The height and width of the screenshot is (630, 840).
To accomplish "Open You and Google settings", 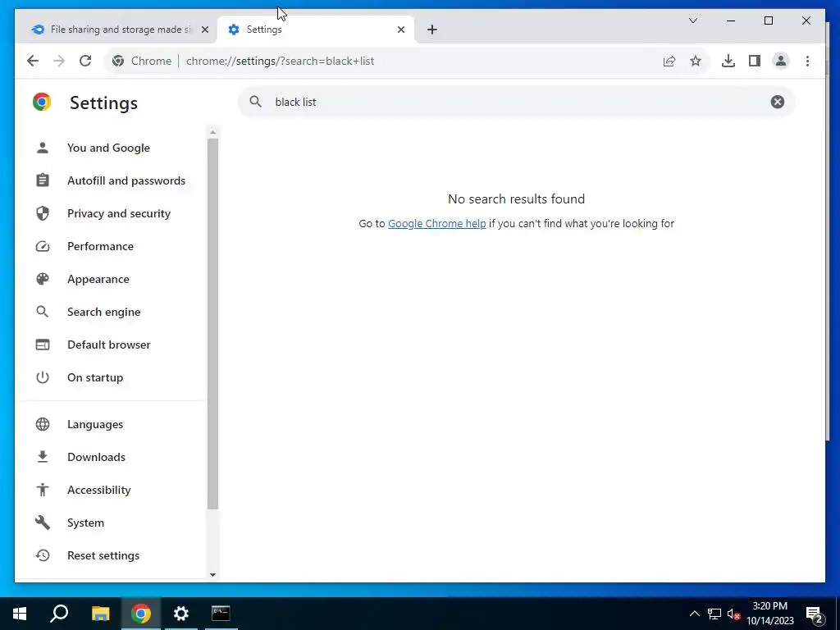I will point(111,148).
